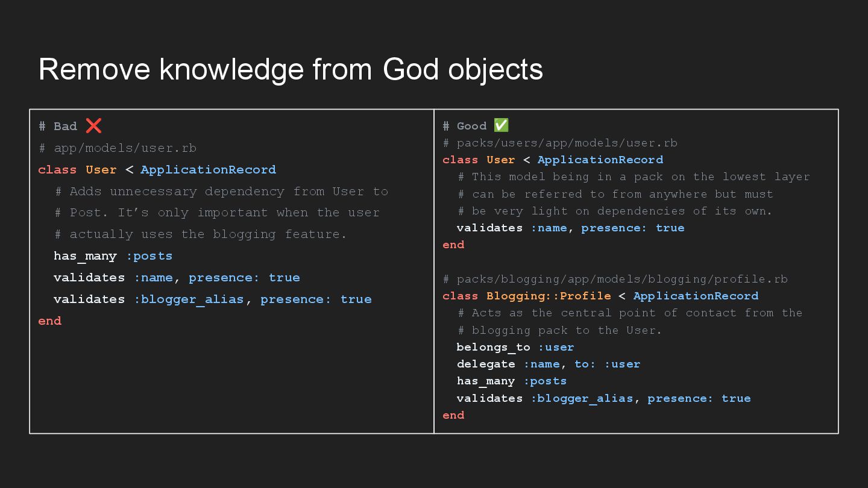Screen dimensions: 868x488
Task: Click 'validates :name, presence: true' in the right panel
Action: click(x=571, y=228)
